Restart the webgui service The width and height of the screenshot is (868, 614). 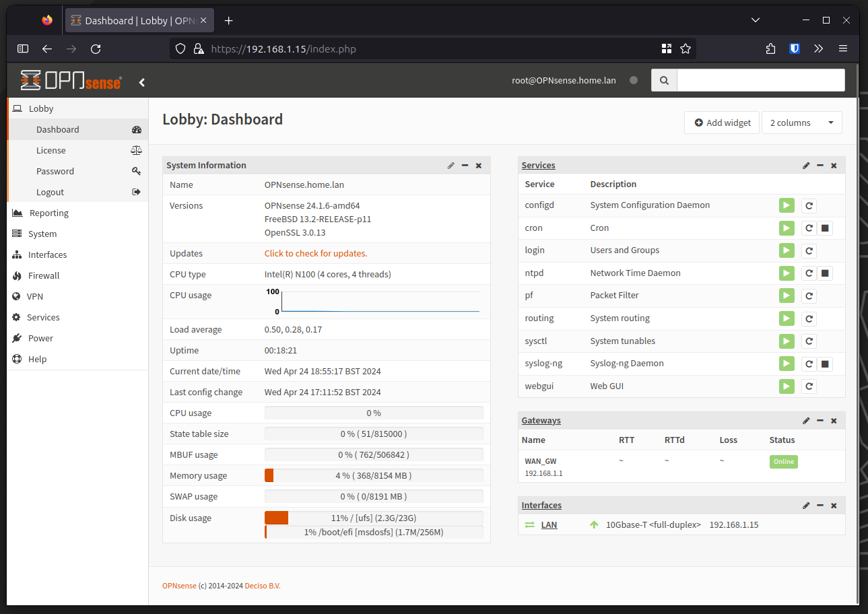coord(809,386)
